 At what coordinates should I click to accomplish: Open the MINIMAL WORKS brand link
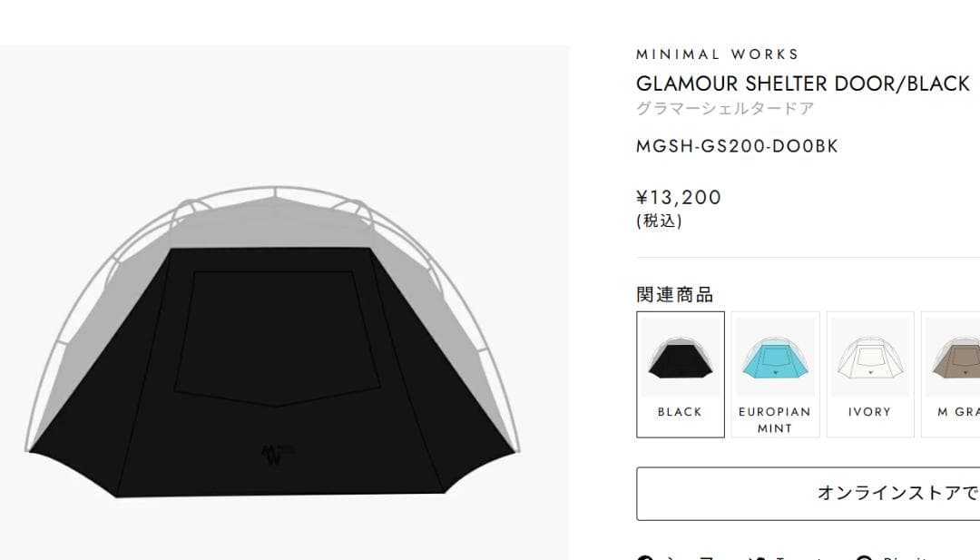(x=718, y=54)
